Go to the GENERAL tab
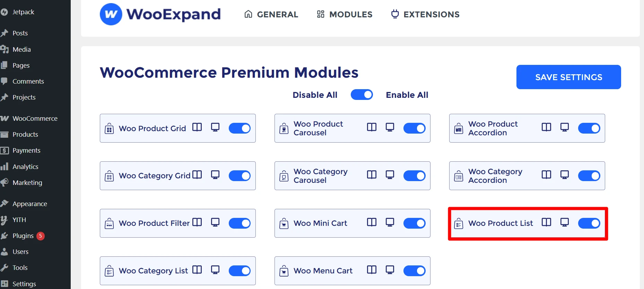This screenshot has width=644, height=289. 271,14
